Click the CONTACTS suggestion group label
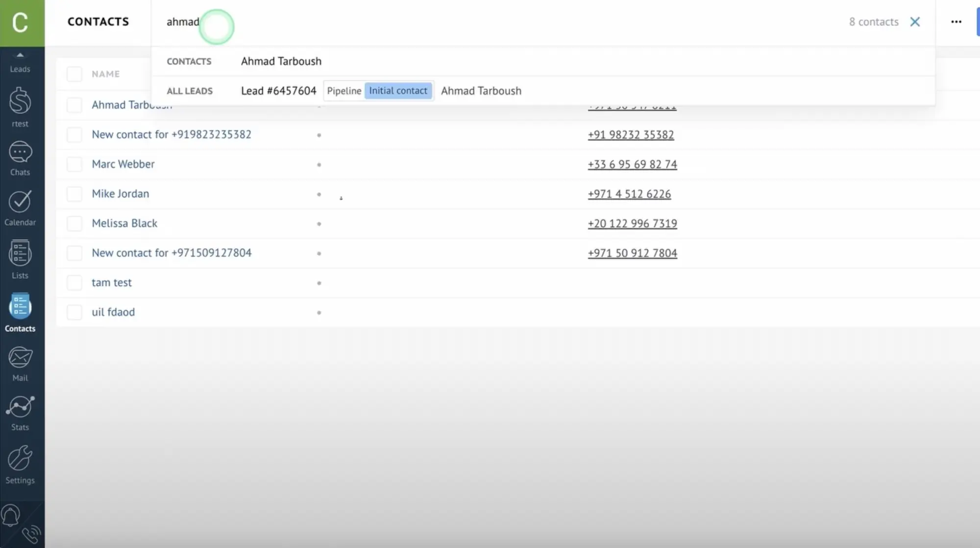980x548 pixels. coord(189,62)
